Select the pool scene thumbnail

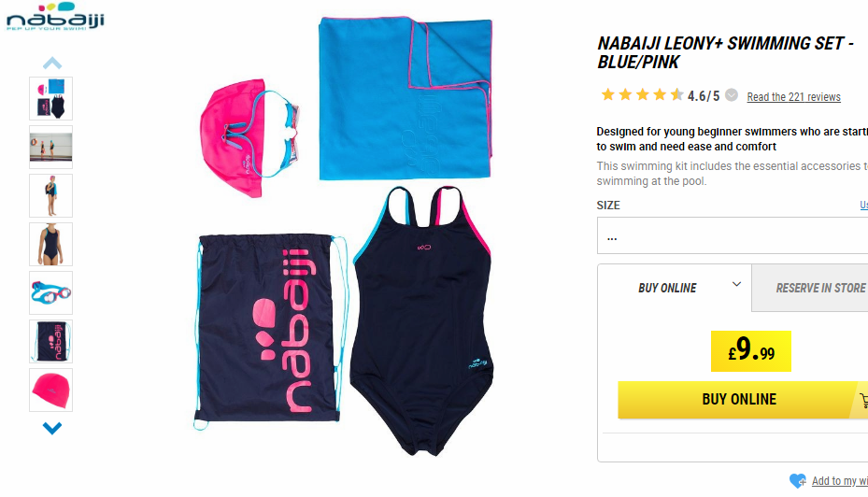[x=51, y=148]
